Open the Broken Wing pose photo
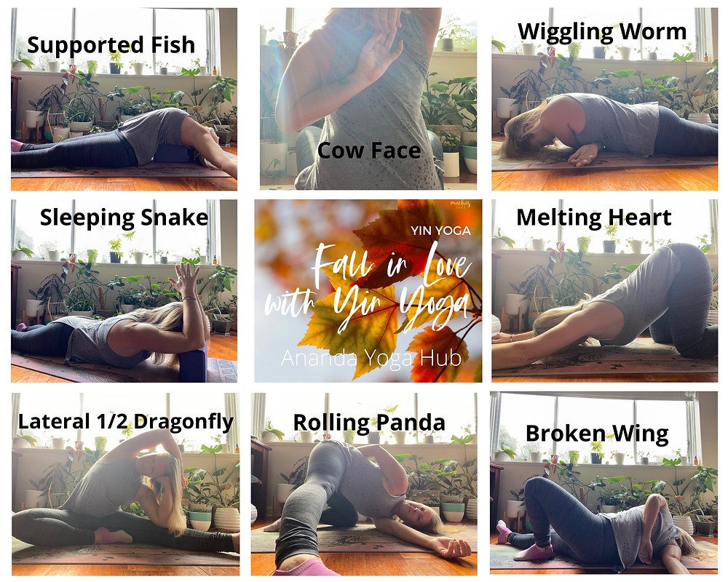The image size is (728, 582). 604,482
